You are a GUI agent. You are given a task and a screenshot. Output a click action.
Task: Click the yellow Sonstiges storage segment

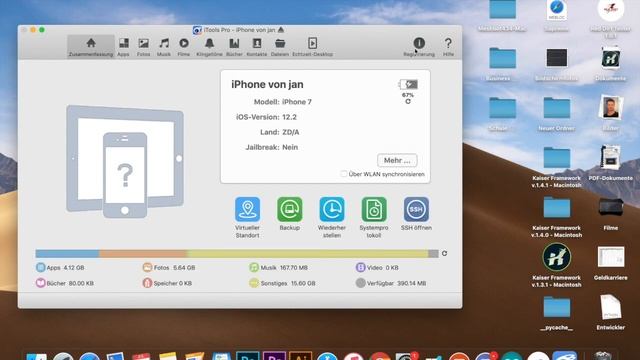(x=308, y=253)
